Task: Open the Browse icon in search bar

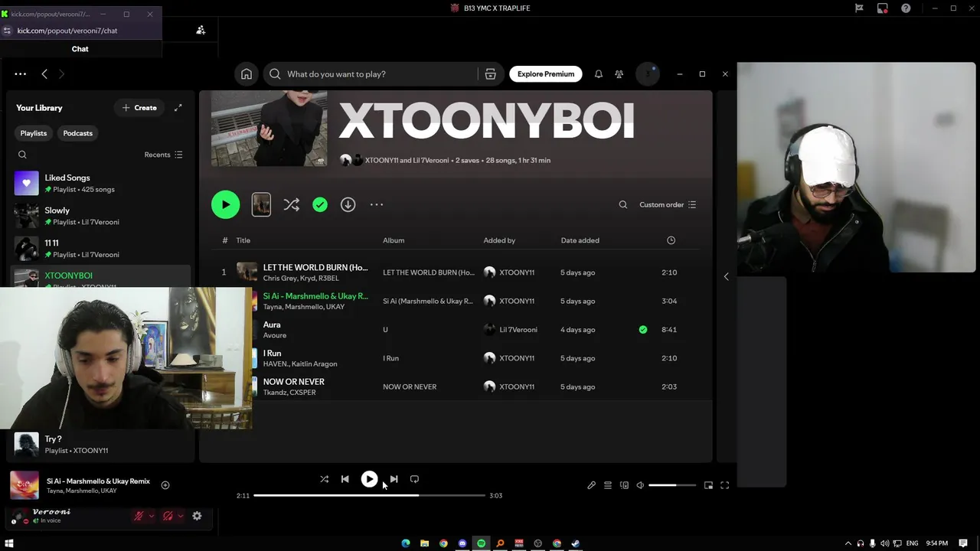Action: [x=491, y=74]
